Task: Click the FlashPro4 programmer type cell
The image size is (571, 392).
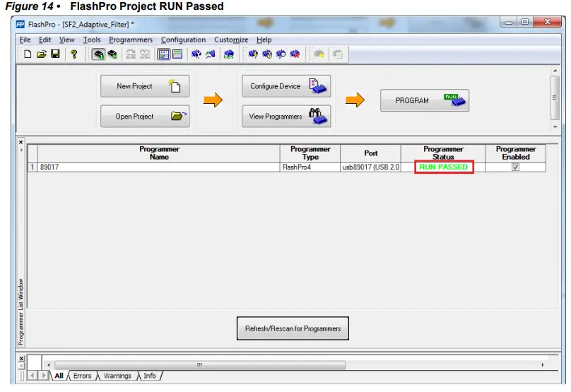Action: [310, 167]
